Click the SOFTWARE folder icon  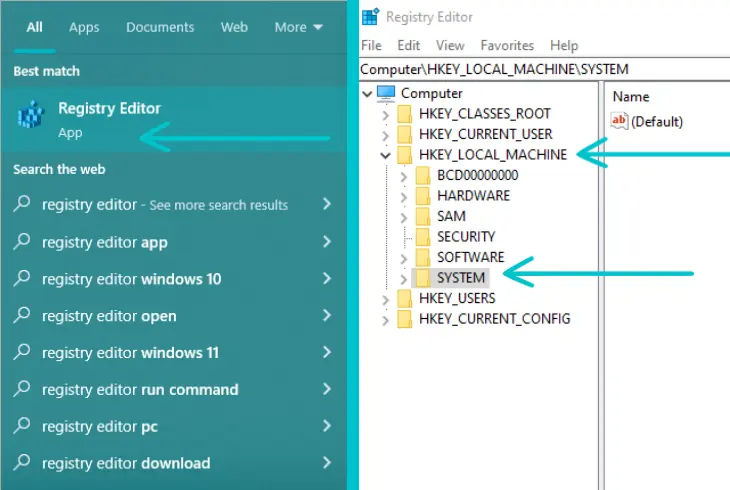[423, 257]
